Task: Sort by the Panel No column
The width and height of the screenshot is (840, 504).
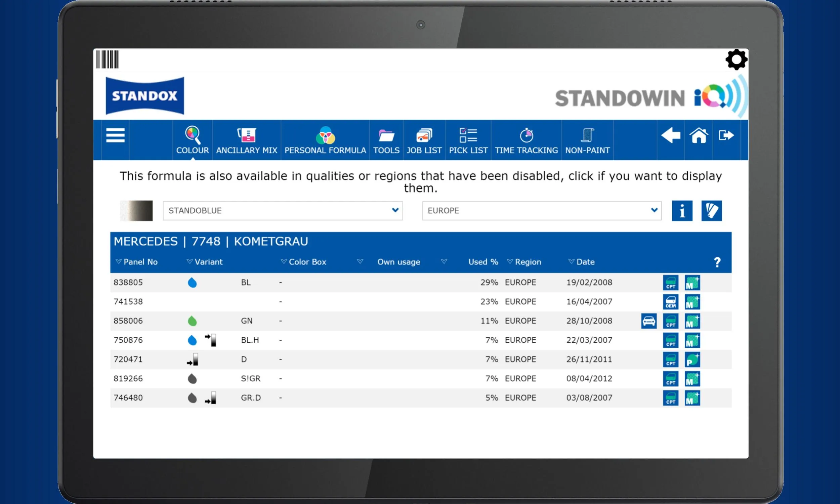Action: click(136, 262)
